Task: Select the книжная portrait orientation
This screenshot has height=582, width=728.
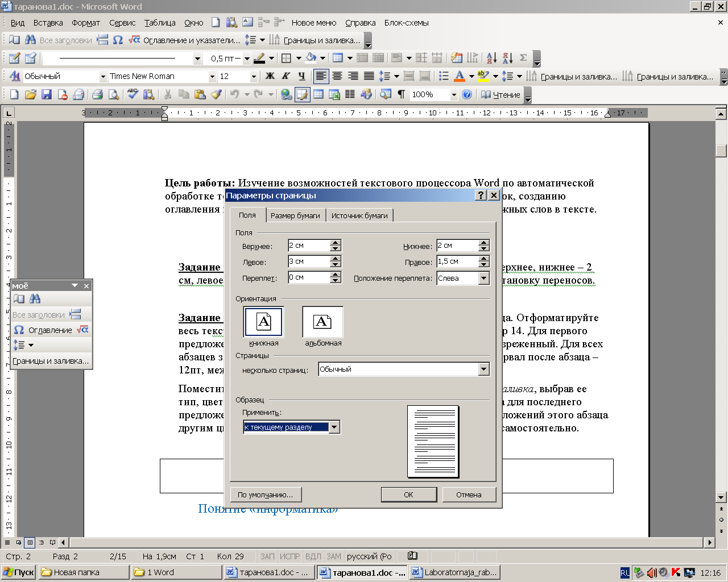Action: coord(263,322)
